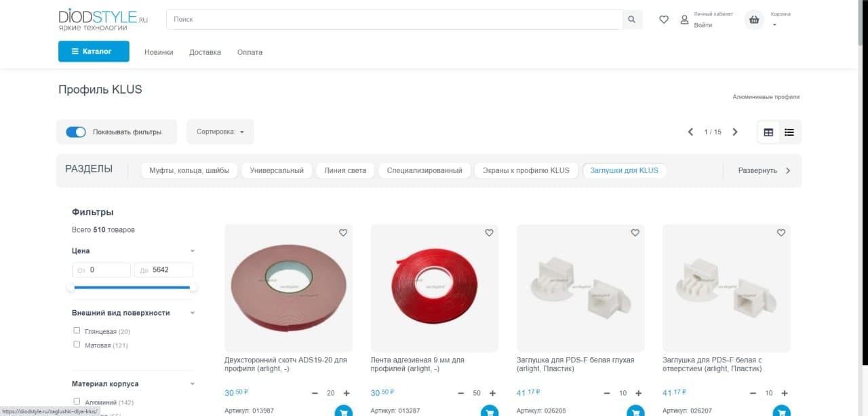Open the gray adhesive tape thumbnail
This screenshot has height=416, width=868.
tap(288, 288)
